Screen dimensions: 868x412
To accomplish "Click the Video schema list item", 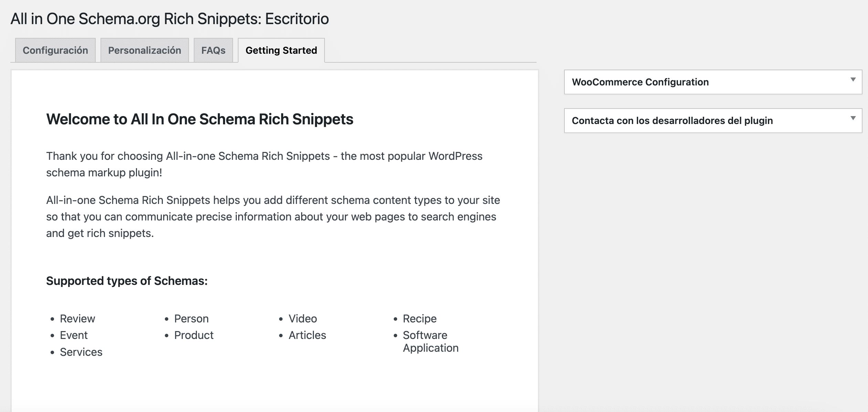I will 303,319.
